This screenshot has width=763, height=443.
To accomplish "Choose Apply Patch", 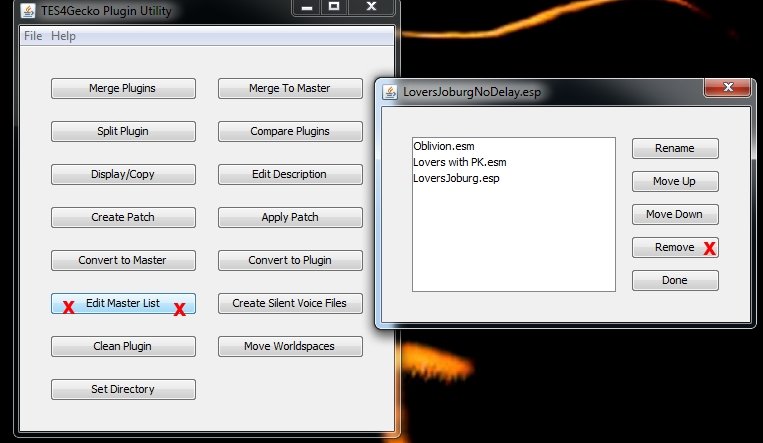I will tap(290, 217).
